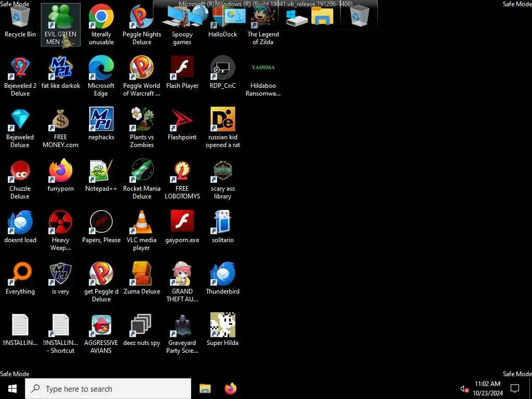Select the 'doesnt load' Thunderbird shortcut
This screenshot has height=399, width=532.
click(x=20, y=227)
